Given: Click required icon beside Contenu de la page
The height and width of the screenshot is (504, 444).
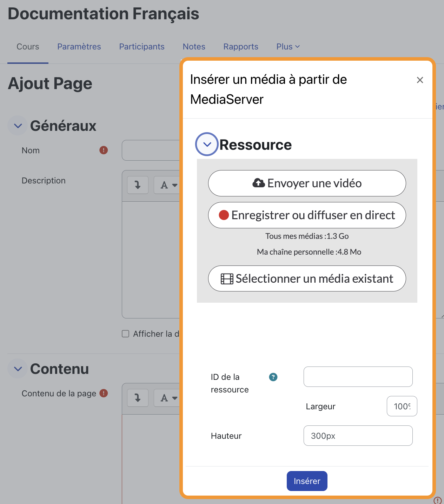Looking at the screenshot, I should coord(104,393).
